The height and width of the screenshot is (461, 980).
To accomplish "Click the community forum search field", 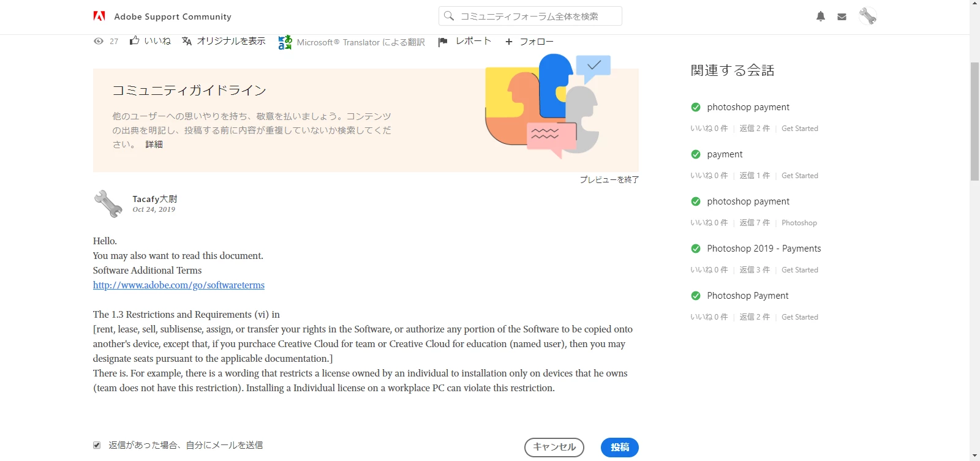I will click(x=530, y=16).
